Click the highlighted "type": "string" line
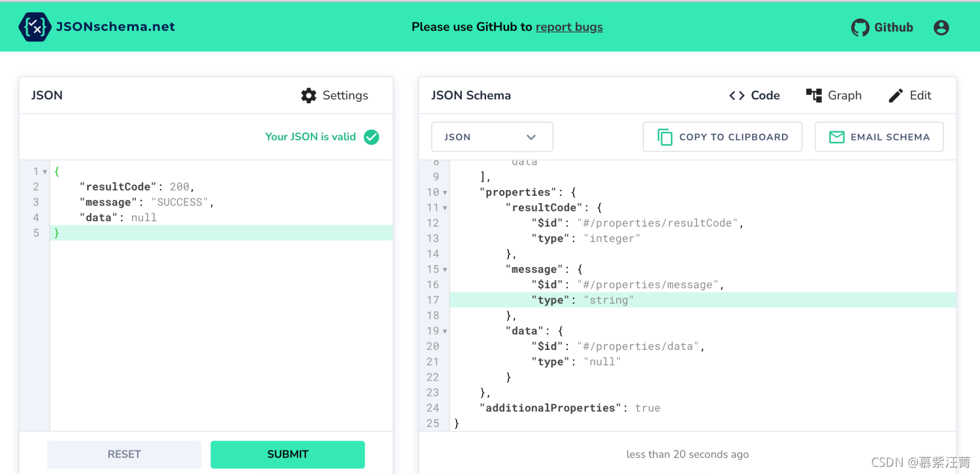Viewport: 980px width, 474px height. click(x=703, y=300)
